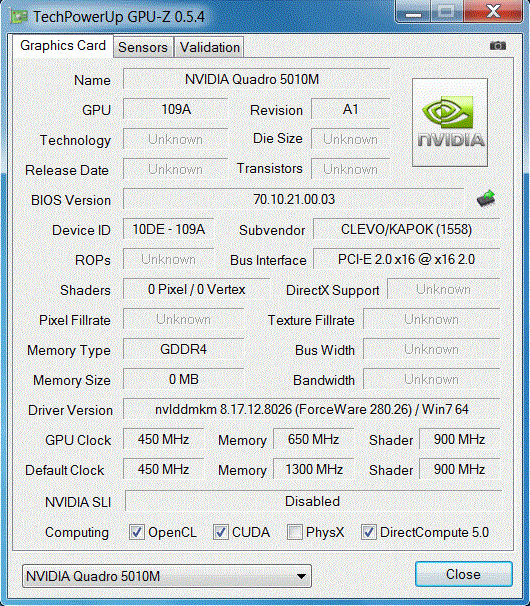
Task: Click the Release Date Unknown field
Action: pyautogui.click(x=176, y=169)
